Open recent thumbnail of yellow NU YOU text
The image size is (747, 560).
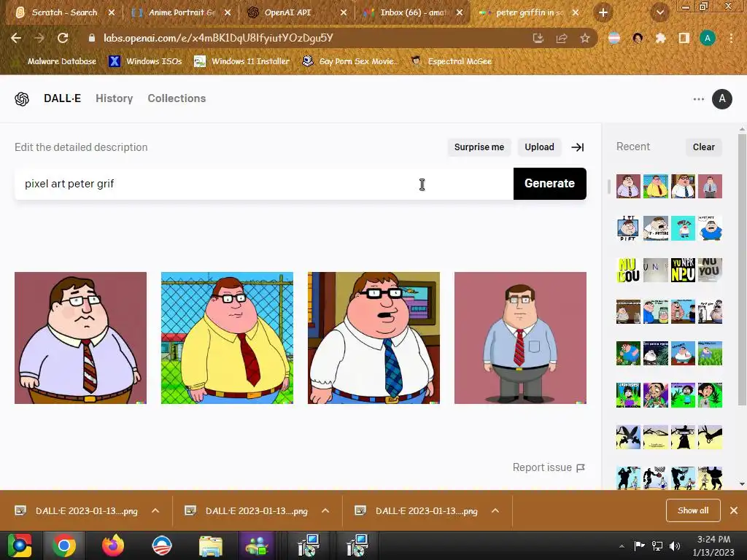click(x=628, y=270)
